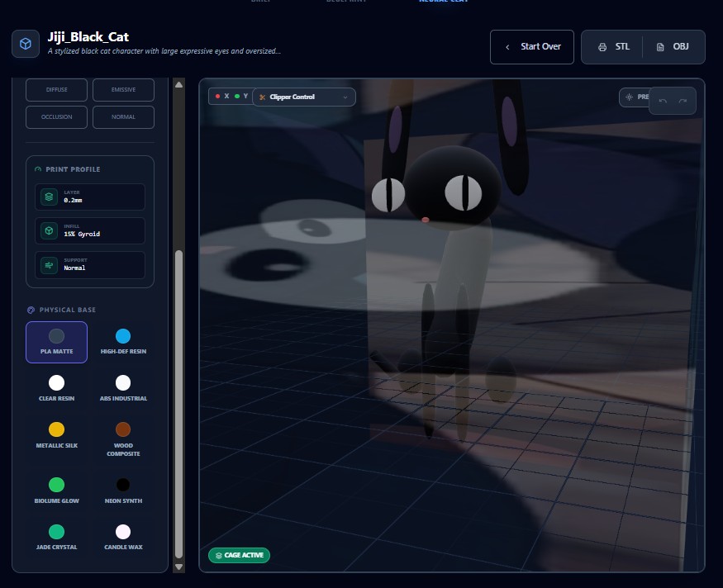Click the support arrows icon in Print Profile
The image size is (723, 588).
tap(49, 265)
